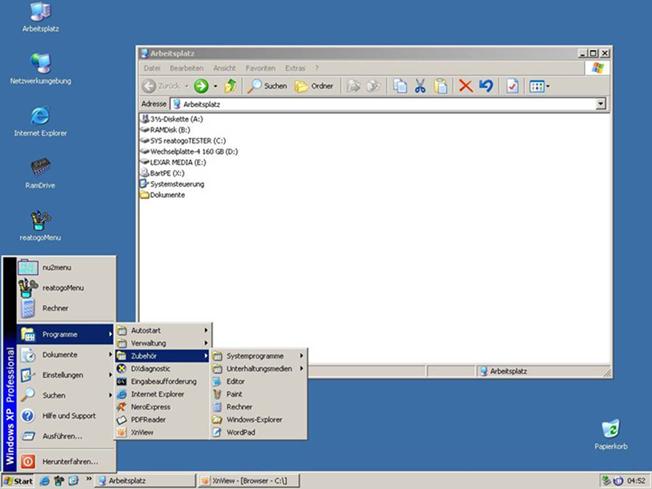Open the Papierkorb recycle bin icon
The image size is (652, 489).
click(x=611, y=435)
